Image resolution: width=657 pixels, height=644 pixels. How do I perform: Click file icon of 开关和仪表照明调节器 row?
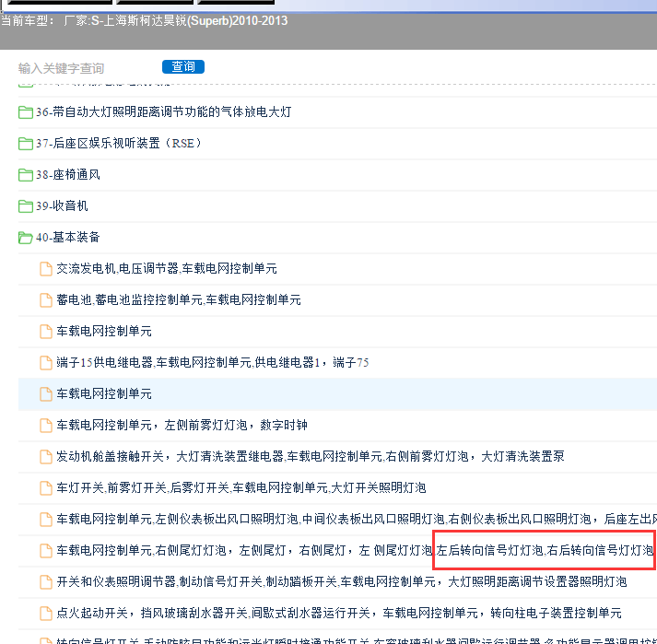click(x=46, y=582)
